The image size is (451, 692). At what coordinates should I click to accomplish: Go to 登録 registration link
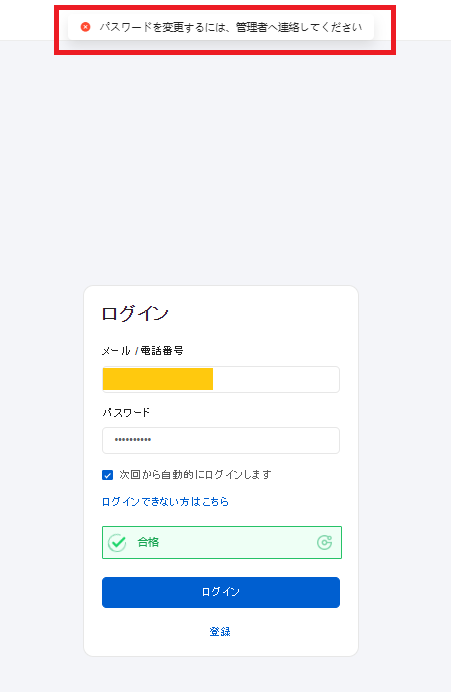[220, 632]
